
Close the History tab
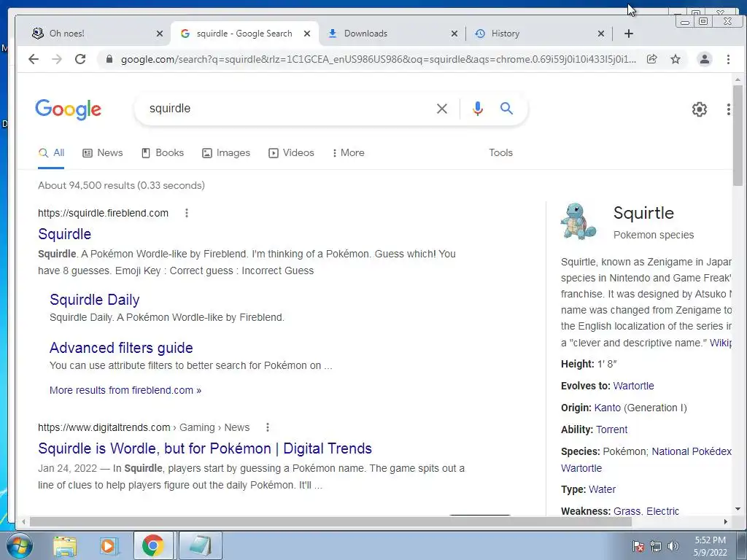click(601, 34)
